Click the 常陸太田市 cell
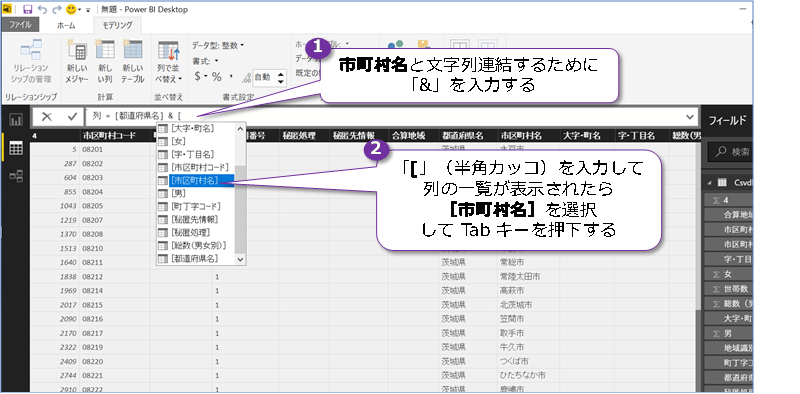 (x=528, y=277)
